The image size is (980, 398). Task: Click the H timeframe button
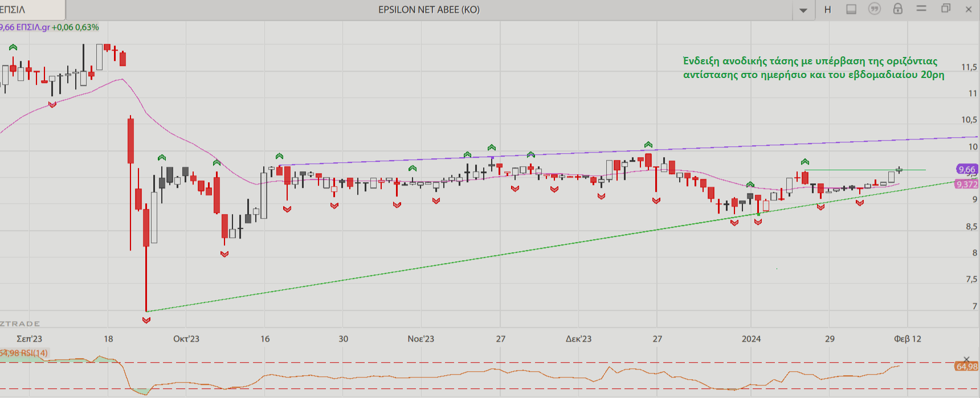[827, 10]
